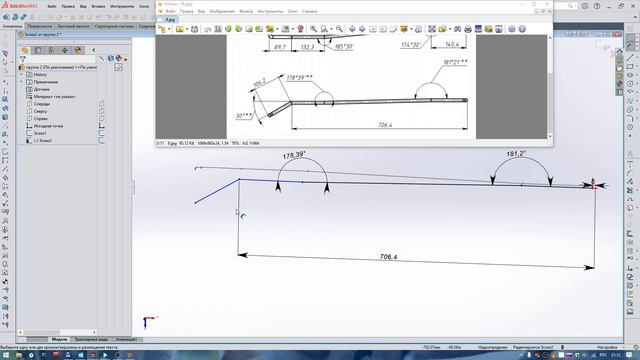Click the feature tree filter input field
This screenshot has width=640, height=360.
(x=61, y=59)
